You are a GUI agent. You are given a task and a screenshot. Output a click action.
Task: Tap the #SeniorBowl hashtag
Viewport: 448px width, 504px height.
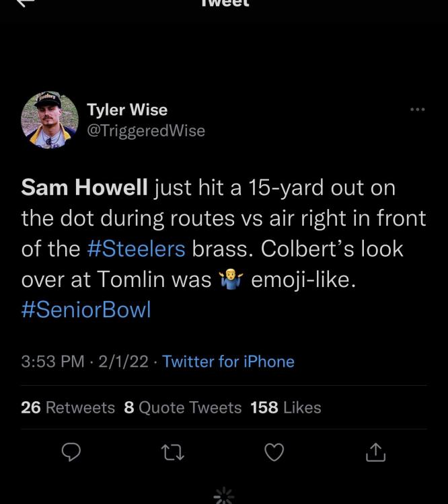pos(86,310)
